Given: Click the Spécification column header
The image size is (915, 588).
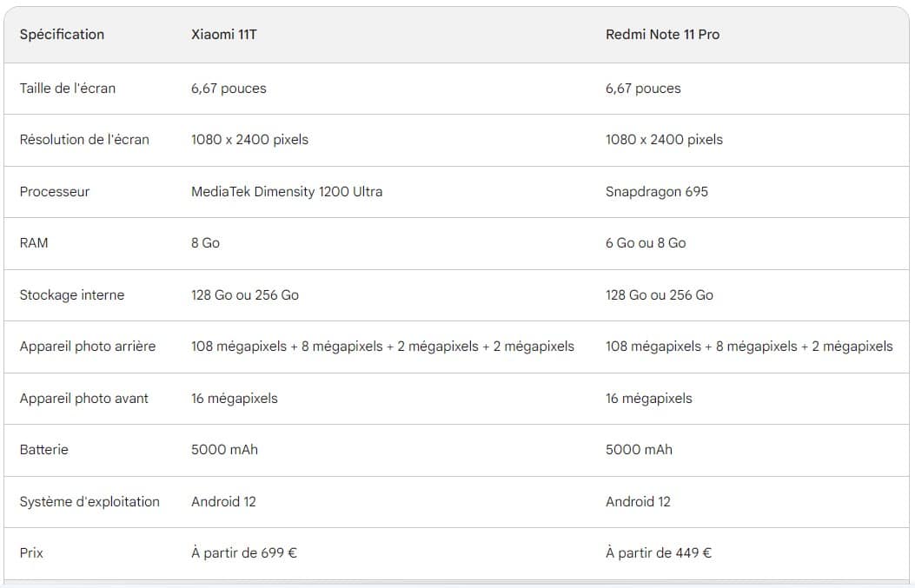Looking at the screenshot, I should point(62,35).
